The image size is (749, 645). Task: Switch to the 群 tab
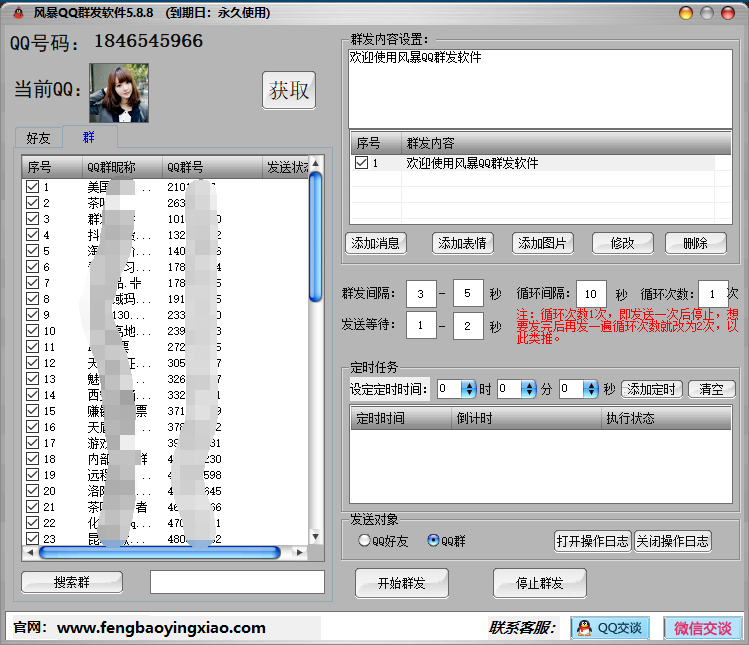point(89,137)
